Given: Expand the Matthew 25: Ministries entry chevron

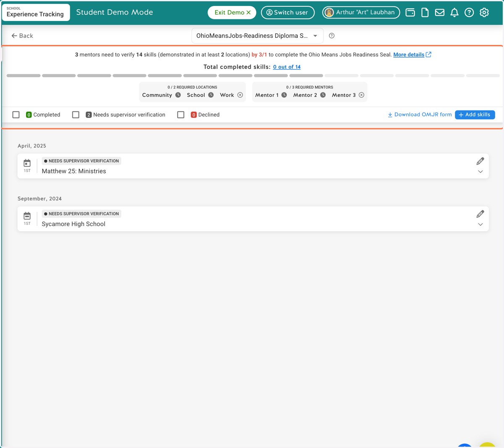Looking at the screenshot, I should point(480,172).
